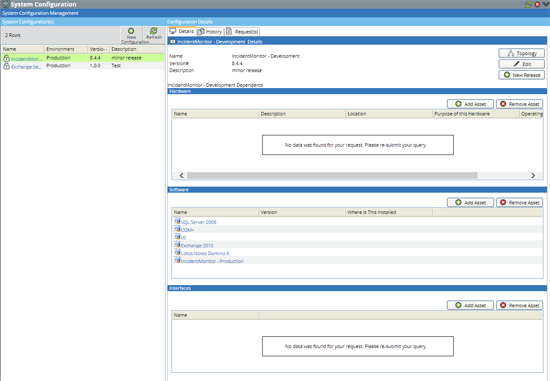Sort hardware table by Description column
Viewport: 550px width, 381px height.
coord(302,114)
